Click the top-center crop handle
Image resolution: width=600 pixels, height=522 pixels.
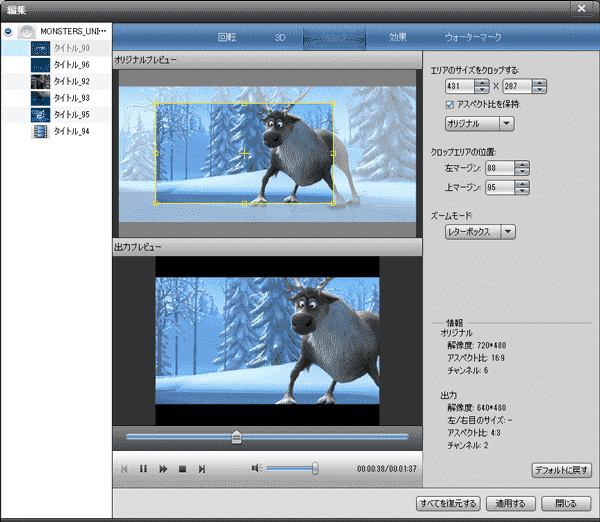[245, 103]
